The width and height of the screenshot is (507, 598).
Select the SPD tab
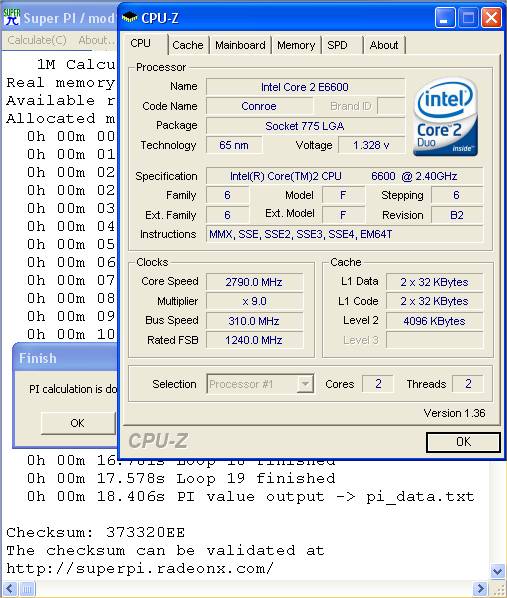(338, 45)
